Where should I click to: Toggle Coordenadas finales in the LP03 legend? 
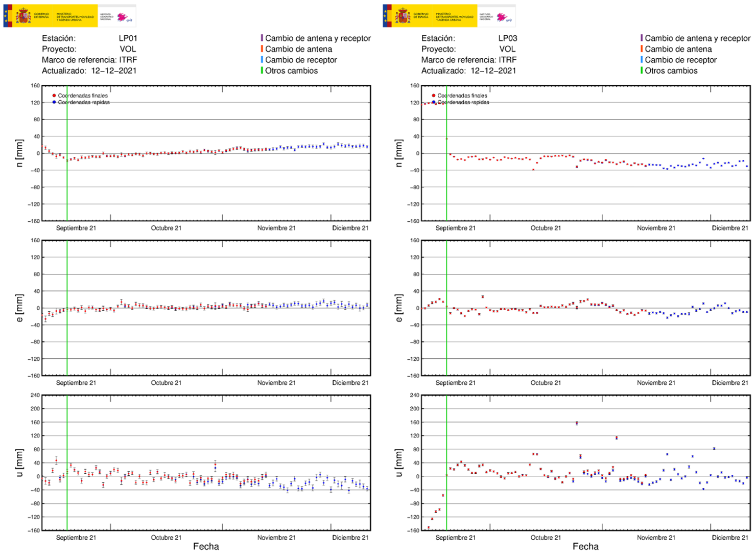pyautogui.click(x=432, y=95)
